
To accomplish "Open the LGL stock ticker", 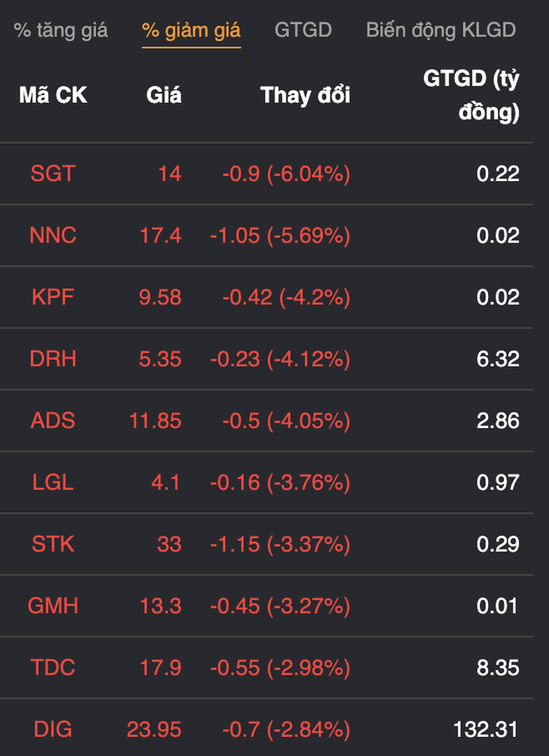I will (53, 482).
